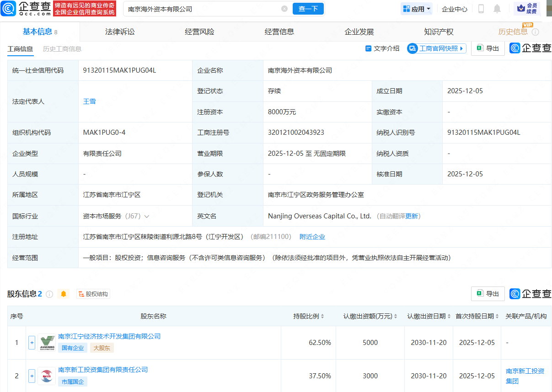552x392 pixels.
Task: Click the 南京江宁经济技术开发集团 company logo
Action: (47, 342)
